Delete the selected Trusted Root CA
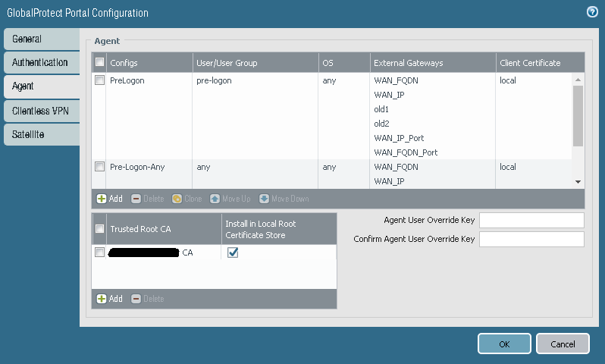This screenshot has height=364, width=605. point(147,299)
